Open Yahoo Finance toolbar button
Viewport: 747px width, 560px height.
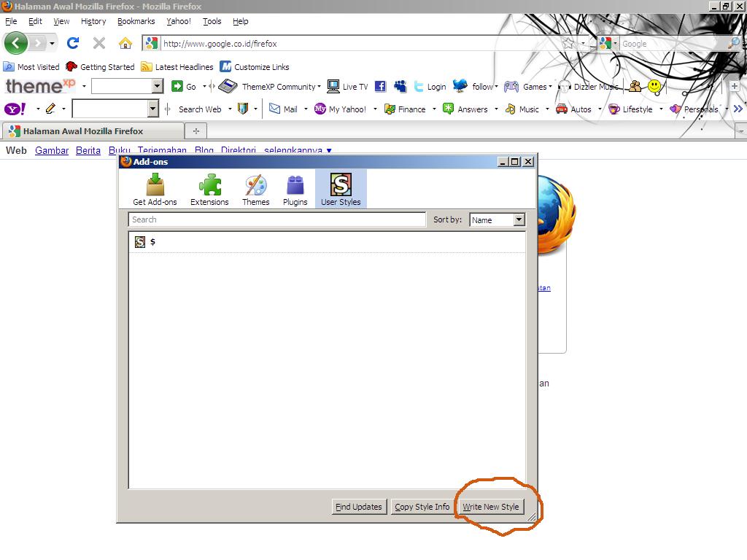pyautogui.click(x=405, y=109)
